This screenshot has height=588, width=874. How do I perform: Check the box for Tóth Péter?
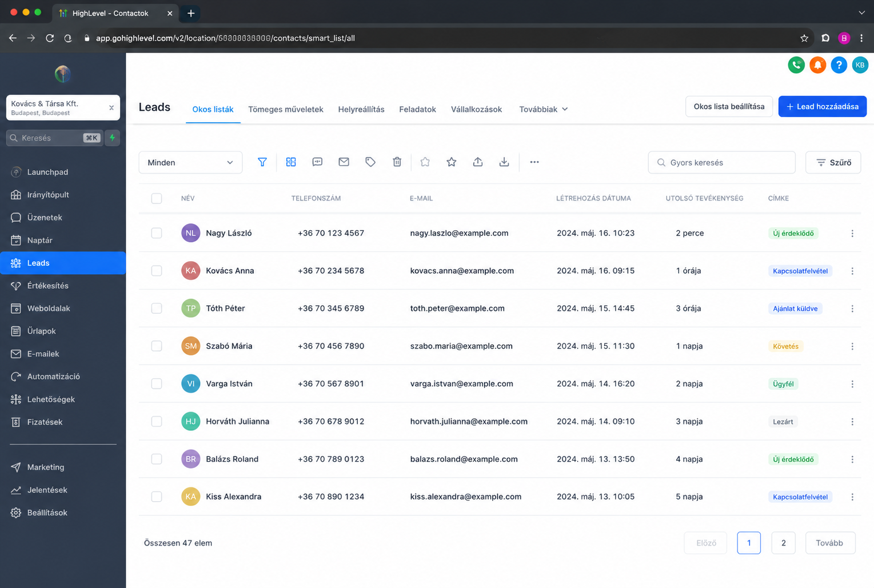click(157, 309)
